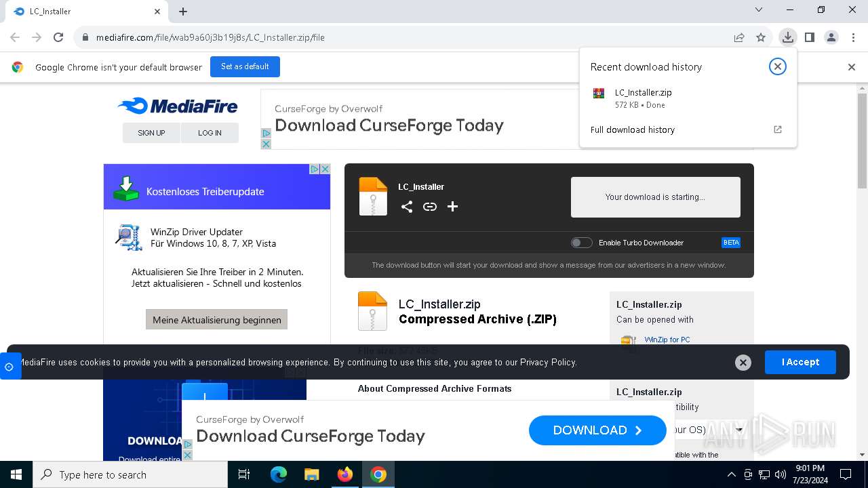Click I Accept cookies button
The height and width of the screenshot is (488, 868).
pos(800,362)
